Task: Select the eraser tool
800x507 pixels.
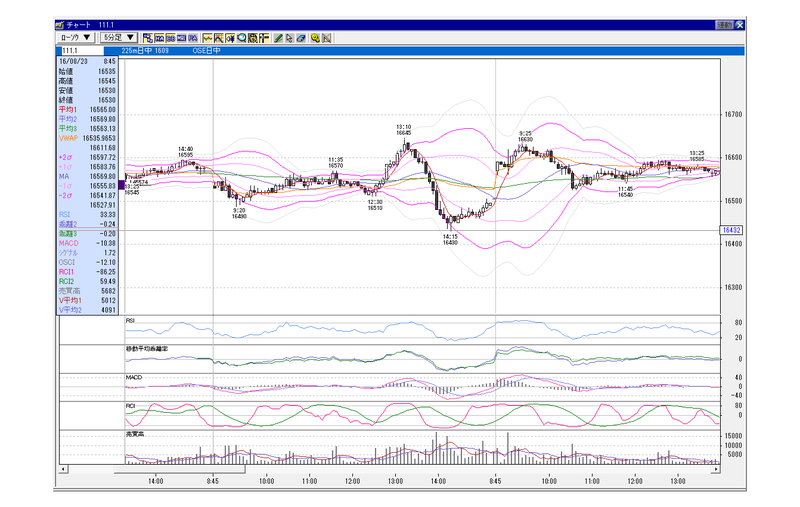Action: (x=302, y=38)
